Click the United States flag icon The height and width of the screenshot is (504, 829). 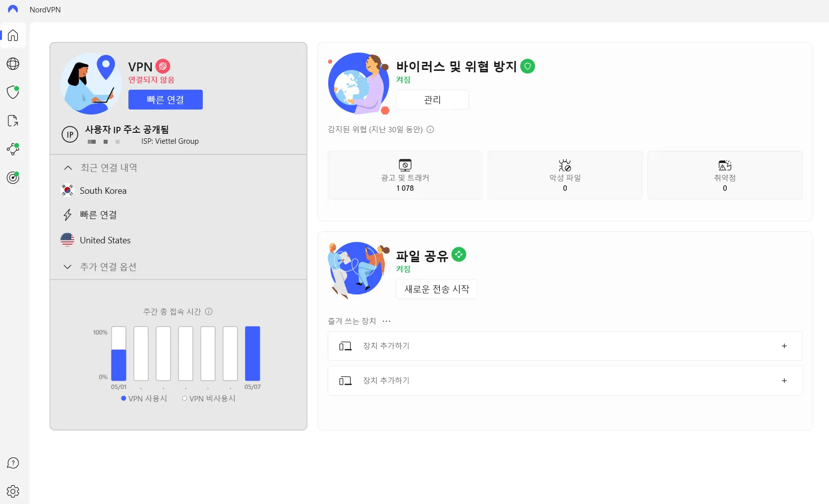click(67, 240)
